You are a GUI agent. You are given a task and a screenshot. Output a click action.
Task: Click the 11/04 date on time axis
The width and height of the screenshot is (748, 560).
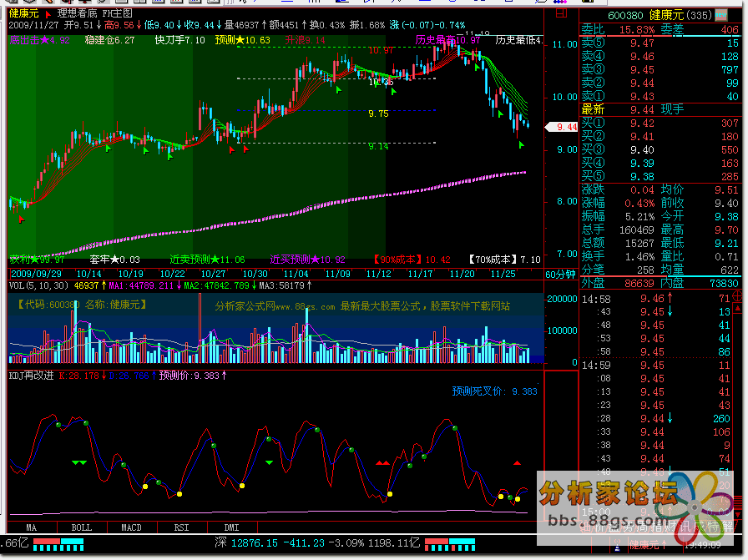296,274
